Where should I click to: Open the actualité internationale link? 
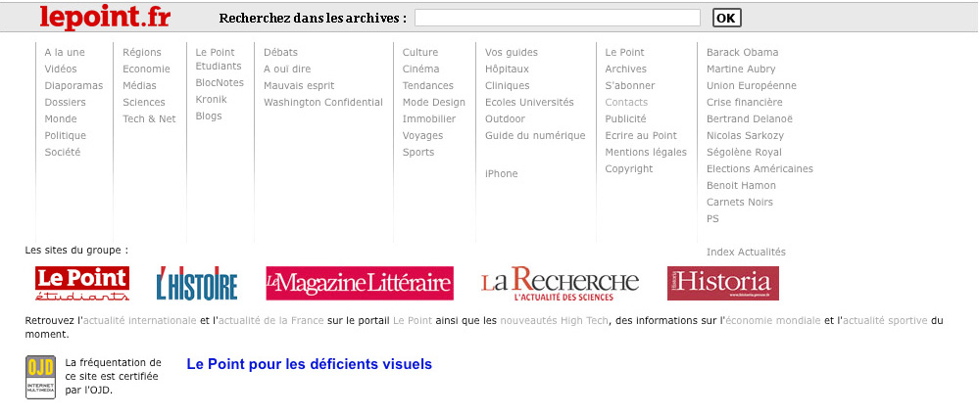coord(140,320)
